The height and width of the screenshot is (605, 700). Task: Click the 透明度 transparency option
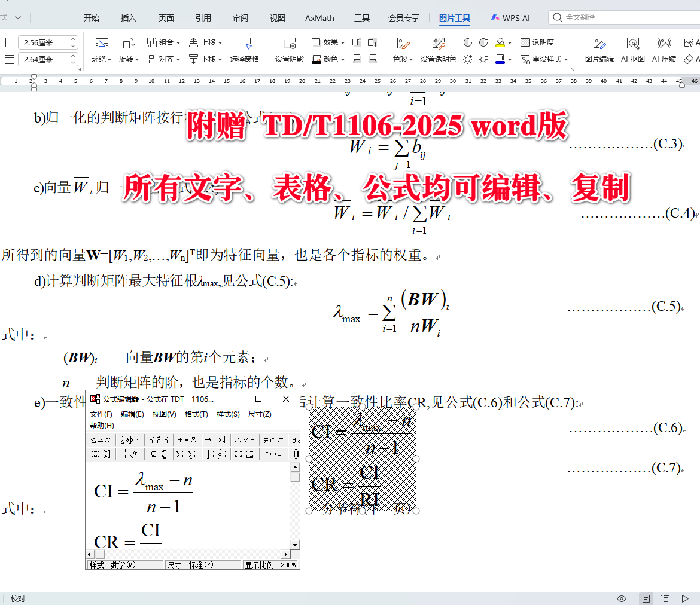537,42
